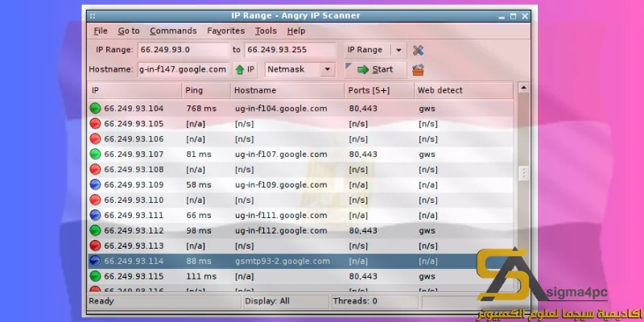Maximize the Angry IP Scanner window
The image size is (644, 322).
513,16
